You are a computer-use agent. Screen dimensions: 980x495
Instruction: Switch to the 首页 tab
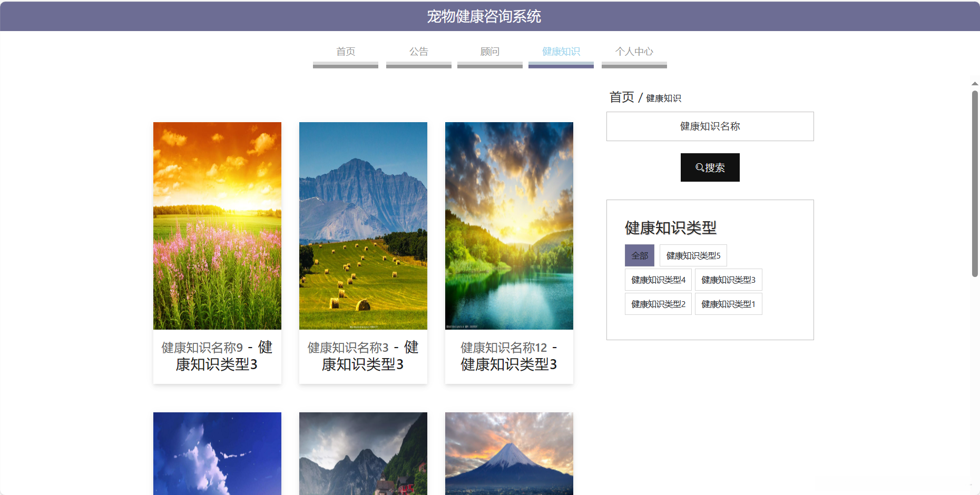345,52
